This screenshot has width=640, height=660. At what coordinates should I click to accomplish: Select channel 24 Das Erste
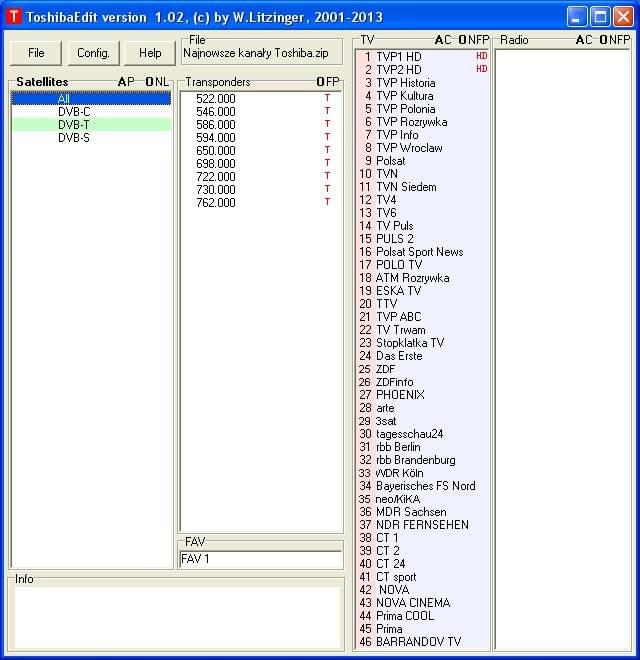point(422,356)
